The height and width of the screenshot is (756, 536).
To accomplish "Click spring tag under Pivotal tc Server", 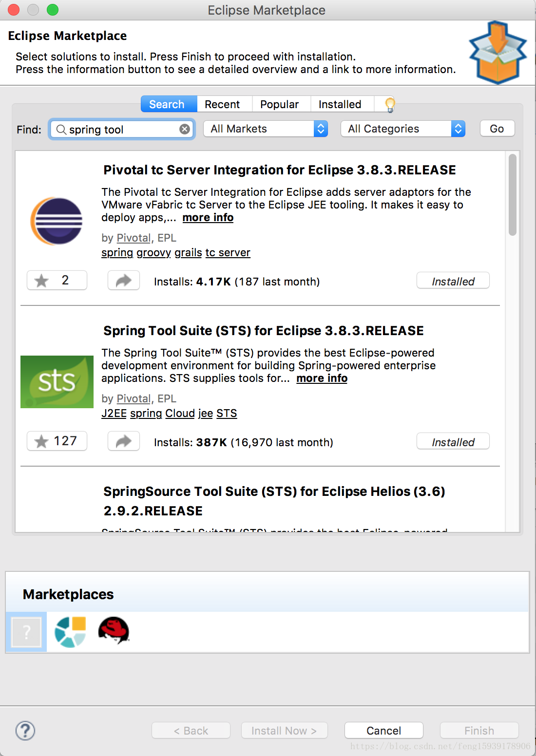I will (117, 253).
